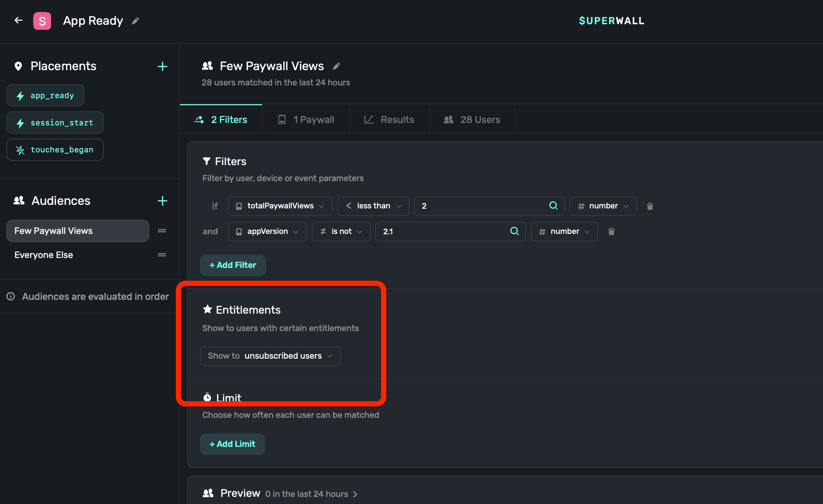The height and width of the screenshot is (504, 823).
Task: Click the Add Limit button
Action: point(232,444)
